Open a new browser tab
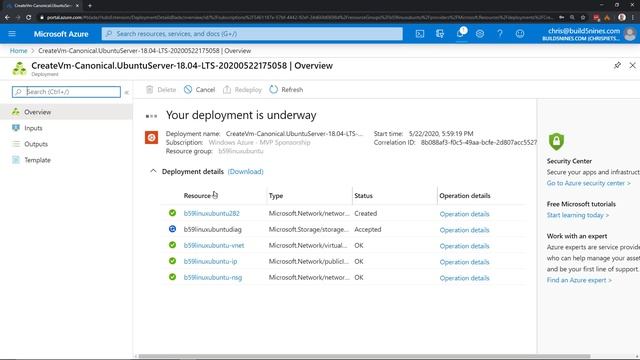The image size is (640, 360). click(90, 6)
